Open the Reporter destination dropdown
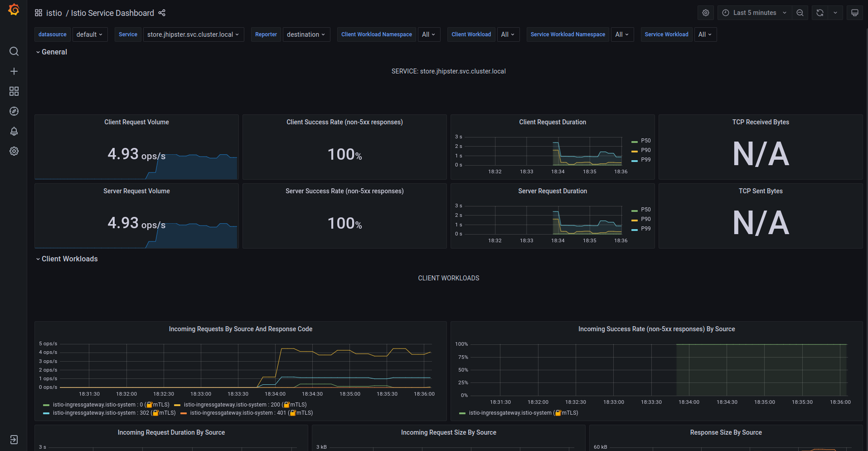The image size is (868, 451). 306,34
